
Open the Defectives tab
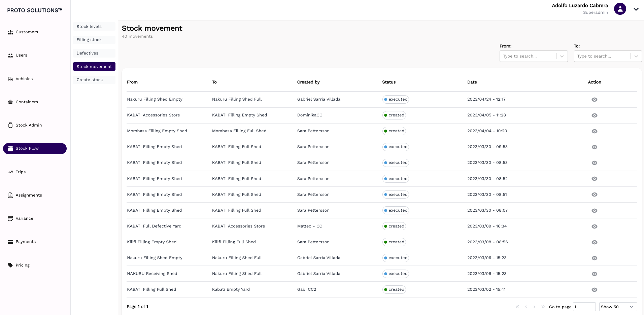(94, 53)
